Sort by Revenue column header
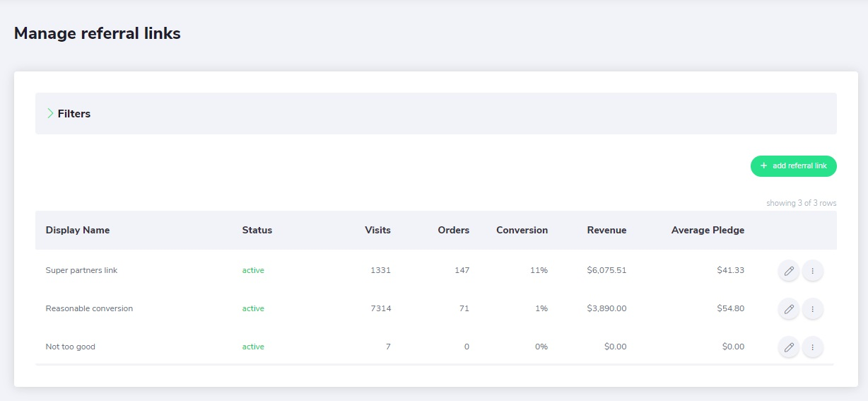Screen dimensions: 868x401 [606, 230]
